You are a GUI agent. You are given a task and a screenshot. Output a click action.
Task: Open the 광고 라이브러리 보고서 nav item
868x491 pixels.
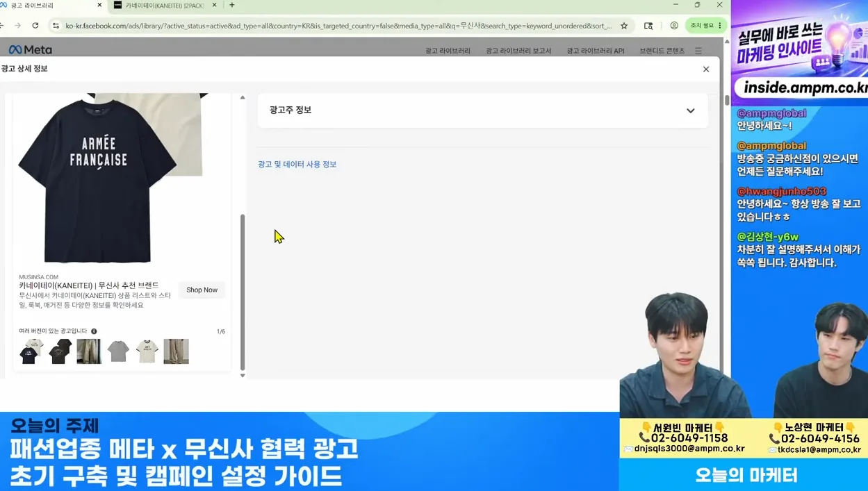click(x=518, y=51)
